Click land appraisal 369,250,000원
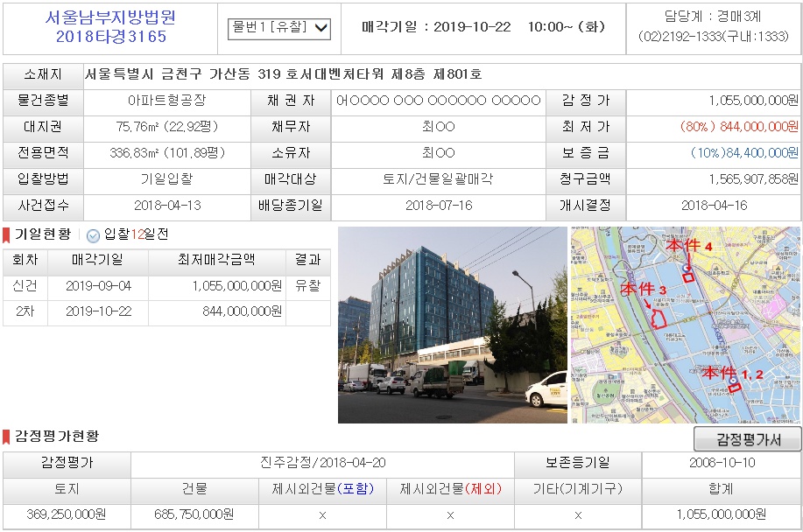The image size is (803, 532). [67, 514]
